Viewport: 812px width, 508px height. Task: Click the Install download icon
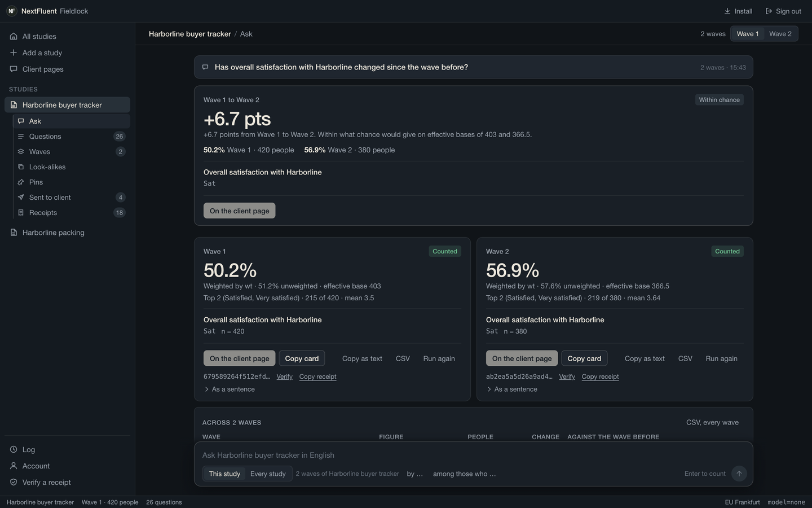click(727, 11)
